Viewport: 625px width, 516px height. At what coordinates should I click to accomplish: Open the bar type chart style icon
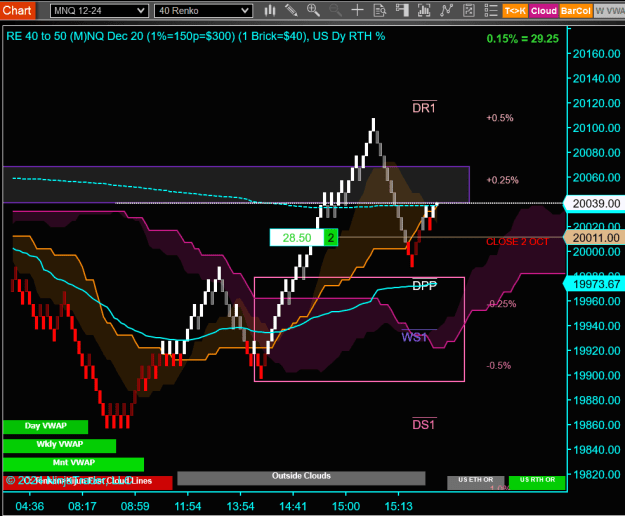tap(270, 10)
